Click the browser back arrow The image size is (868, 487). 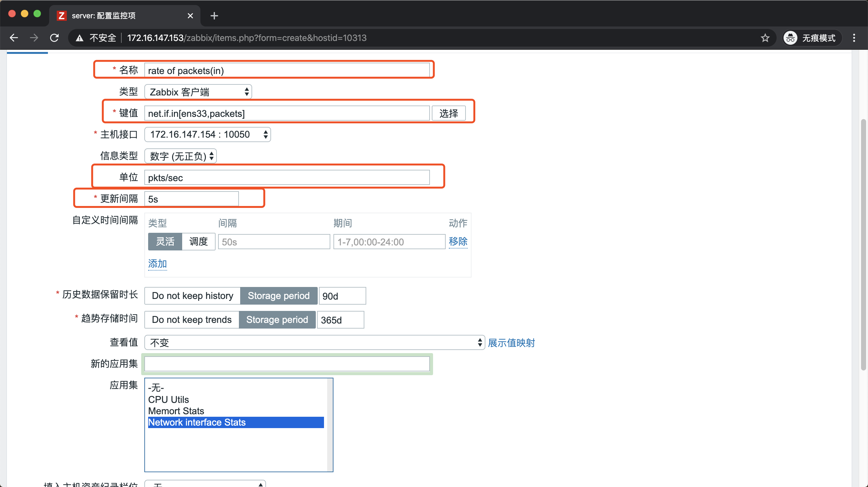tap(14, 38)
